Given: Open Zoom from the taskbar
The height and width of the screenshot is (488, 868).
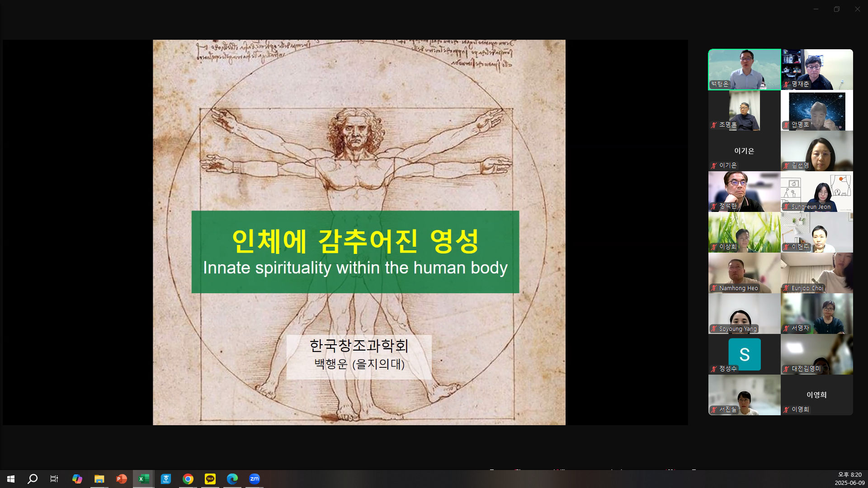Looking at the screenshot, I should pos(255,479).
